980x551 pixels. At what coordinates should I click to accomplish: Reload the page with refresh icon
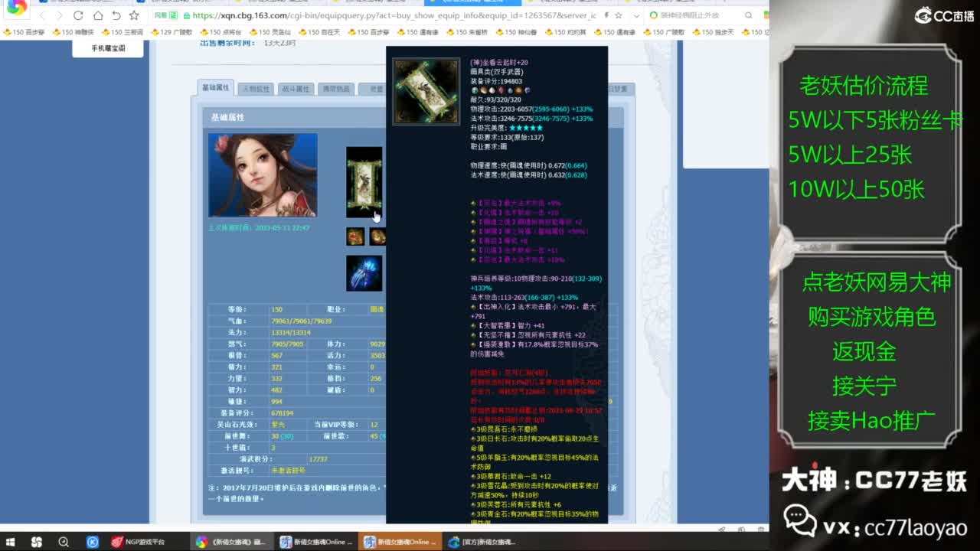point(78,15)
